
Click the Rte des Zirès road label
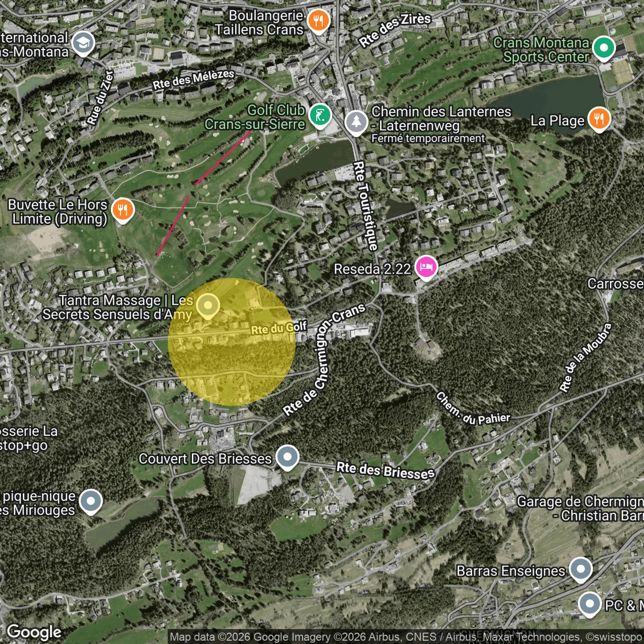click(395, 29)
